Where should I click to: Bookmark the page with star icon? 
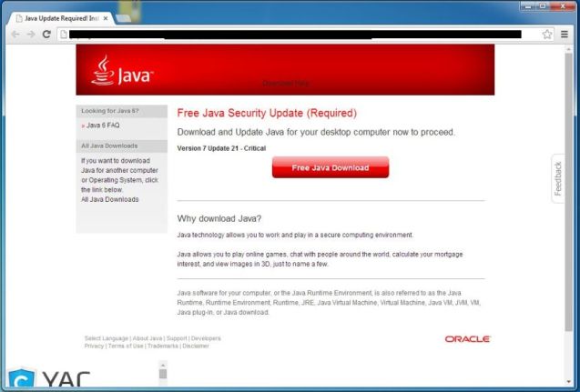(547, 35)
